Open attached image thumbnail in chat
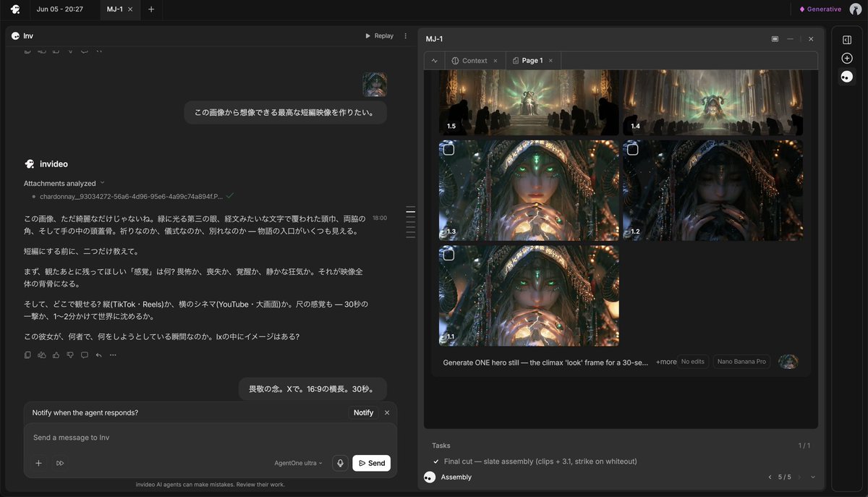The image size is (868, 497). click(375, 84)
